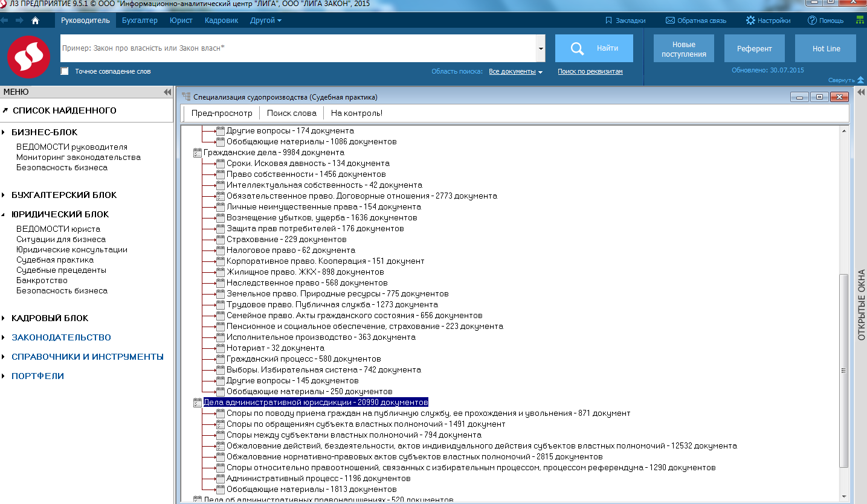Select Трудовое право. Публичная служба row
Screen dimensions: 867x504
point(332,305)
